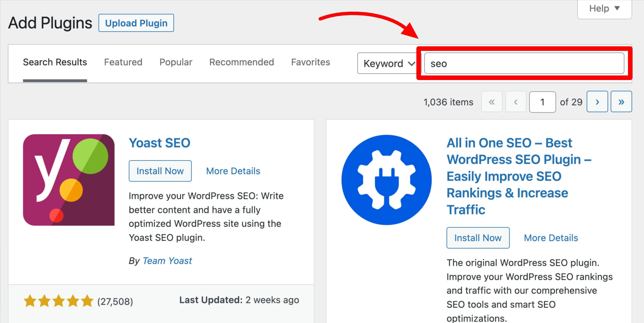644x323 pixels.
Task: Go to the first results page
Action: tap(492, 102)
